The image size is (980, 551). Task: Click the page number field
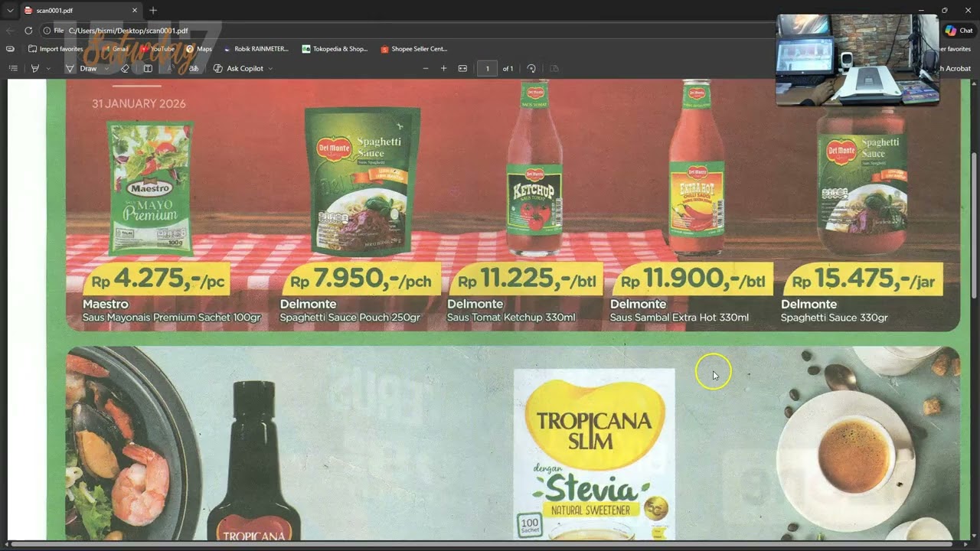487,69
